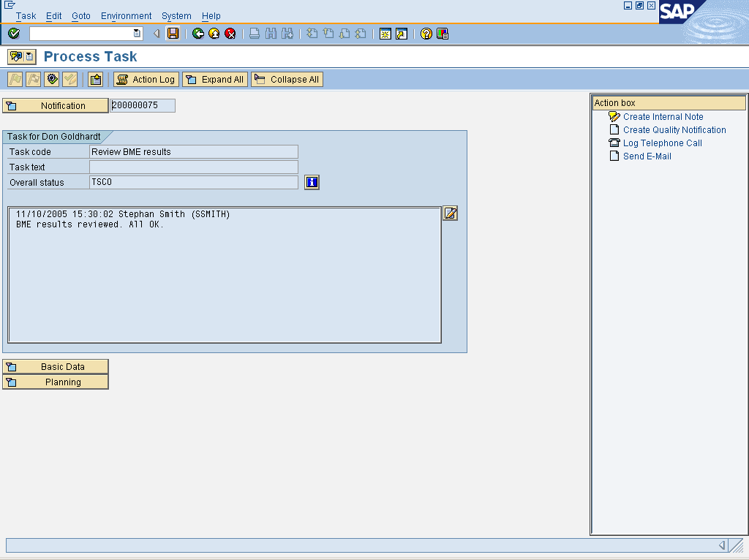Click the second flag icon in application toolbar
This screenshot has width=749, height=560.
(34, 79)
